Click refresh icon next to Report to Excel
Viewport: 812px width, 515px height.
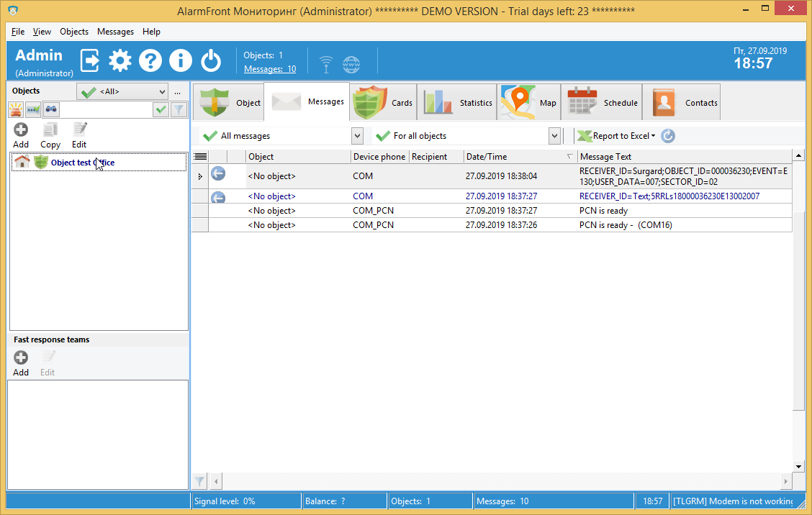click(668, 136)
